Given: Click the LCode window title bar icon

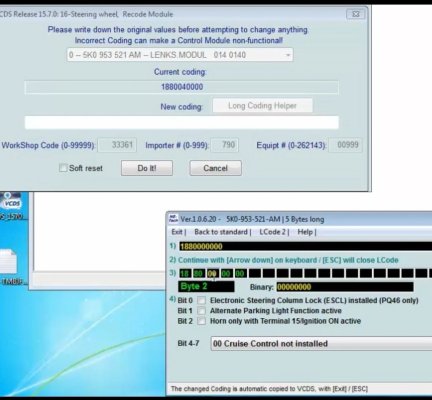Looking at the screenshot, I should click(173, 219).
